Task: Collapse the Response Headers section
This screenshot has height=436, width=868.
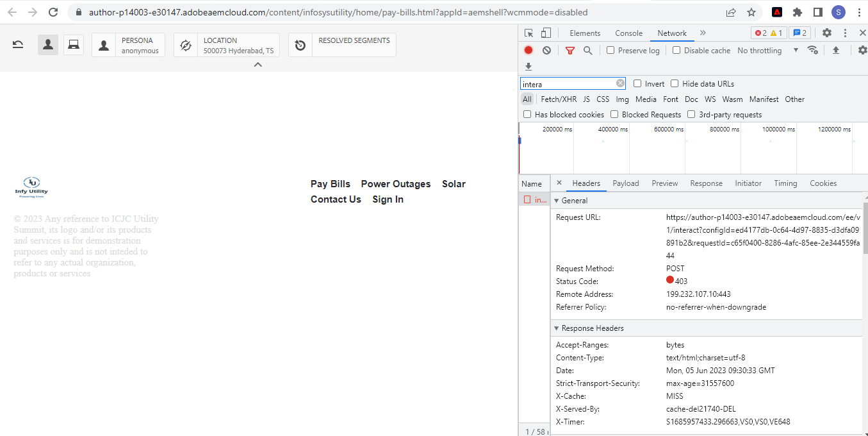Action: 556,328
